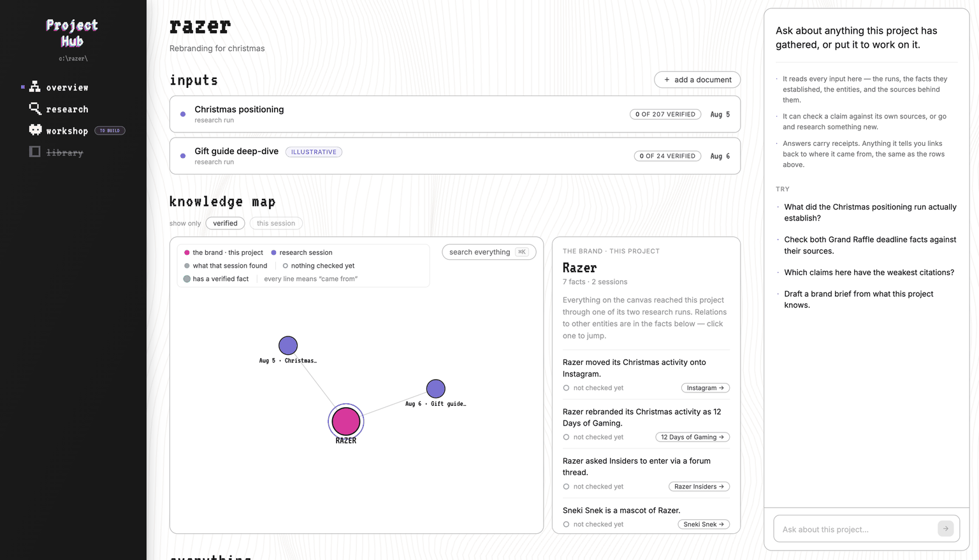
Task: Try 'Which claims have the weakest citations' prompt
Action: [x=869, y=272]
